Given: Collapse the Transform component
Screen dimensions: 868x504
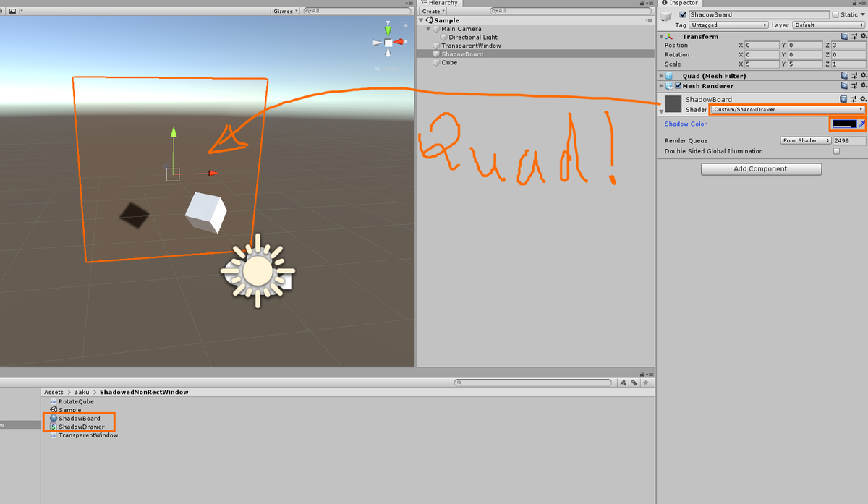Looking at the screenshot, I should click(x=660, y=36).
